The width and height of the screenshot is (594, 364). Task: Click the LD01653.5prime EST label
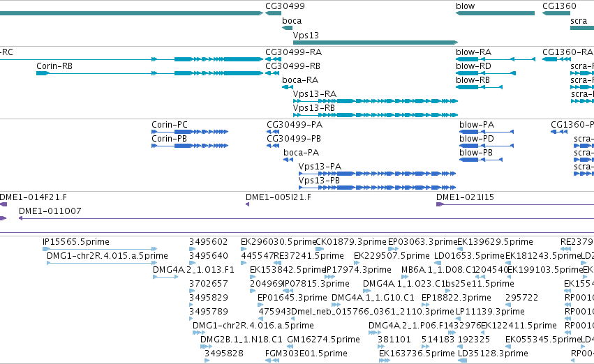point(469,256)
